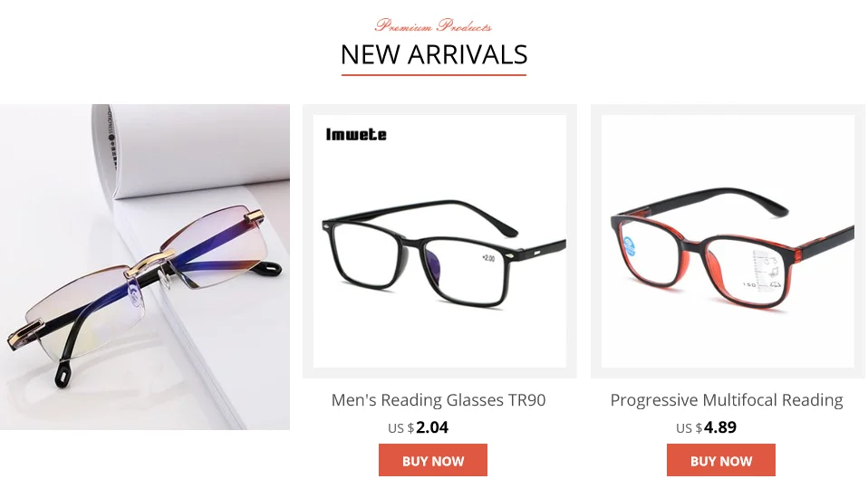Click BUY NOW for Men's Reading Glasses TR90
Image resolution: width=868 pixels, height=498 pixels.
(x=433, y=460)
